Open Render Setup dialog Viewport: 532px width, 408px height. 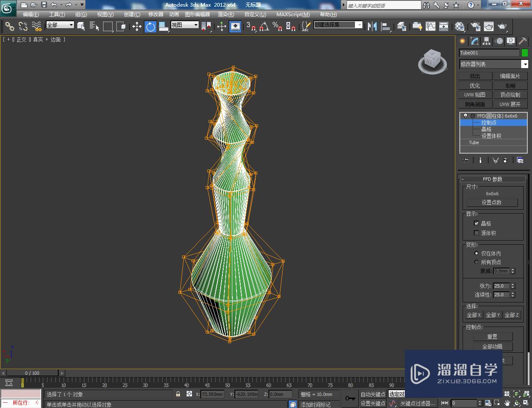[x=475, y=27]
